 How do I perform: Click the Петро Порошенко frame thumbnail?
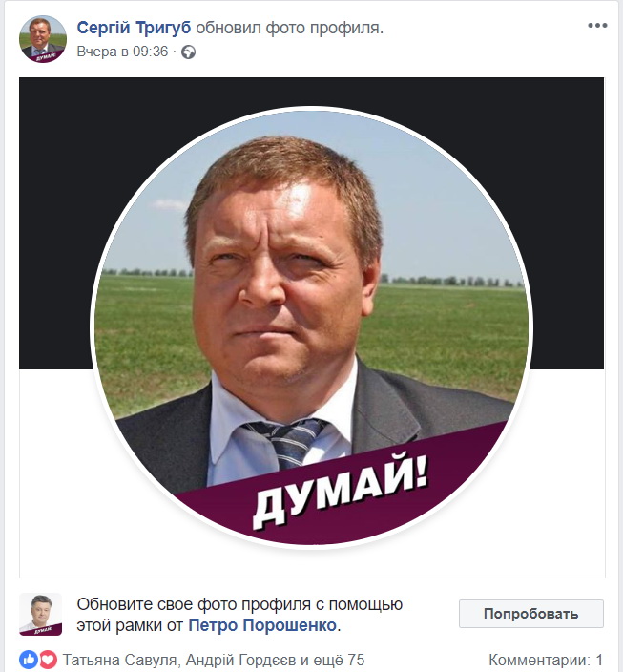[x=41, y=614]
